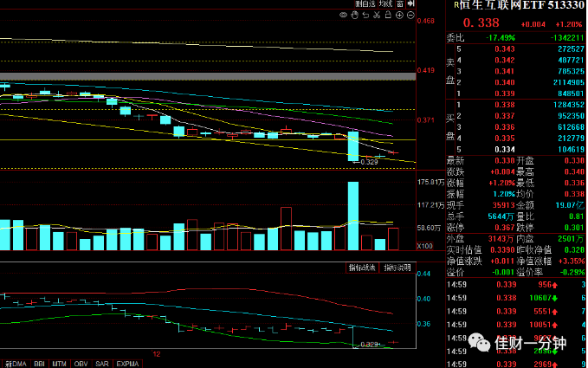This screenshot has height=368, width=588.
Task: Collapse side panel with arrow icon
Action: [x=411, y=3]
